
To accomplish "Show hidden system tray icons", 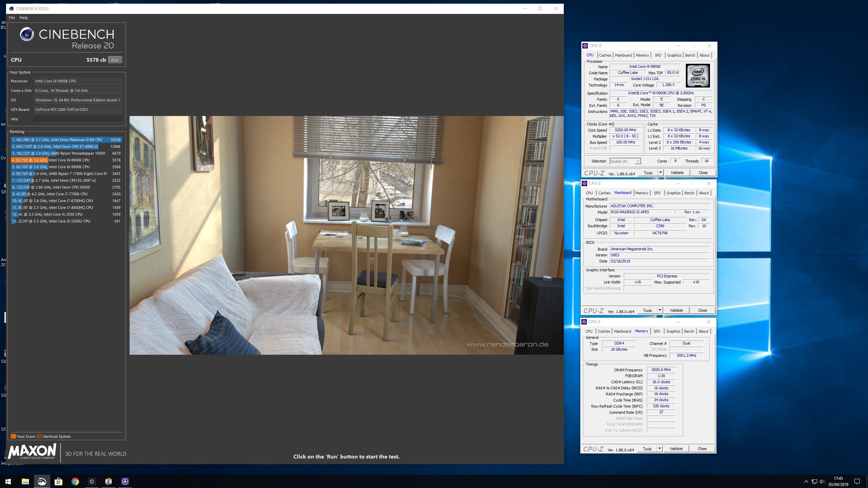I will pyautogui.click(x=806, y=482).
